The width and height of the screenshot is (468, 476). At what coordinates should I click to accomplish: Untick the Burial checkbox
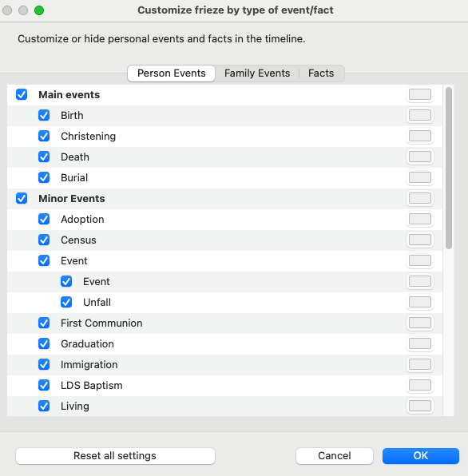[x=44, y=177]
